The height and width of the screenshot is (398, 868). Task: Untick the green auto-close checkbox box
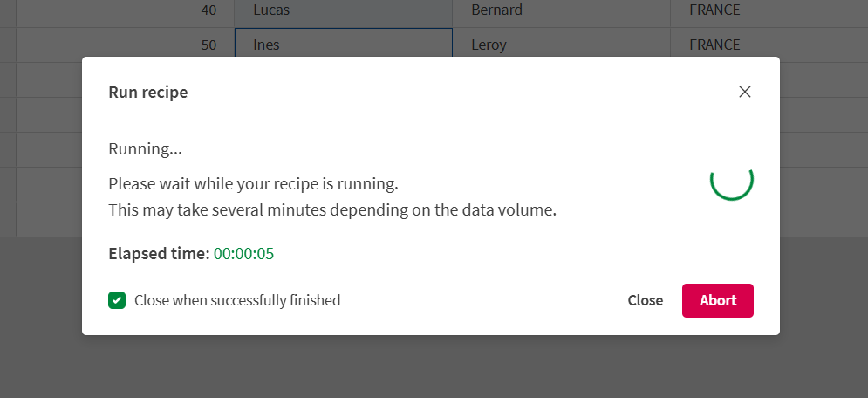point(117,300)
